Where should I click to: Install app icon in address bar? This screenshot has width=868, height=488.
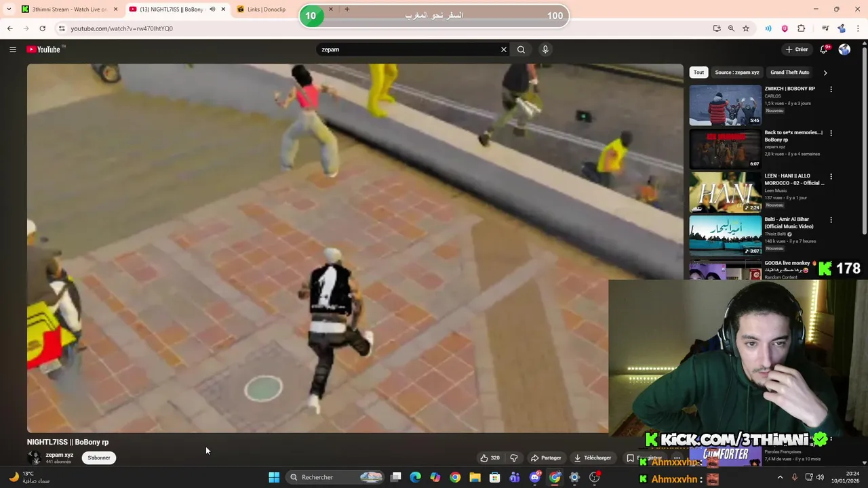click(x=717, y=28)
